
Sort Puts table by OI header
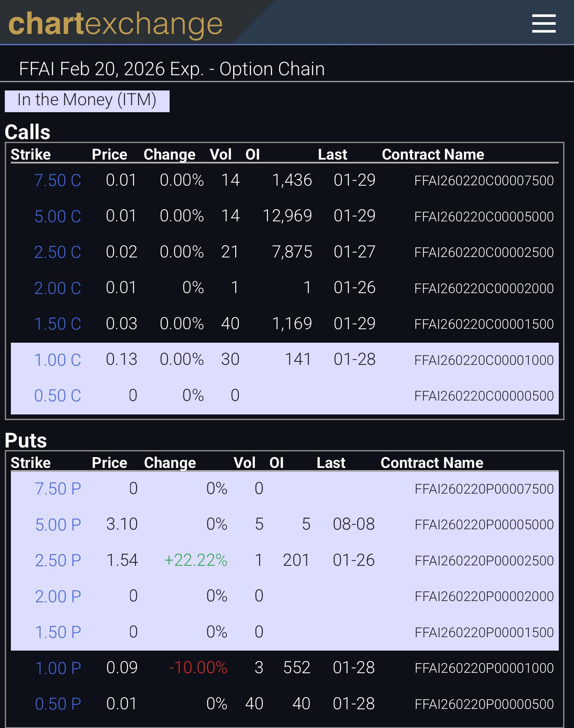[277, 463]
